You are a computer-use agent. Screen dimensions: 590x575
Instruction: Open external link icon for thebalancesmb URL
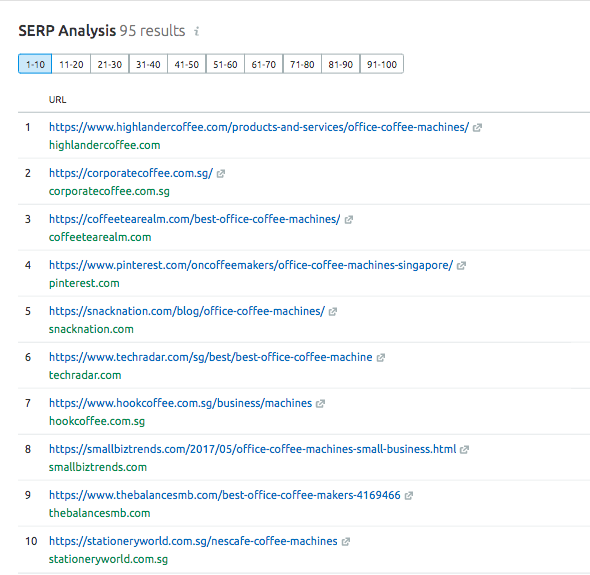[x=409, y=496]
